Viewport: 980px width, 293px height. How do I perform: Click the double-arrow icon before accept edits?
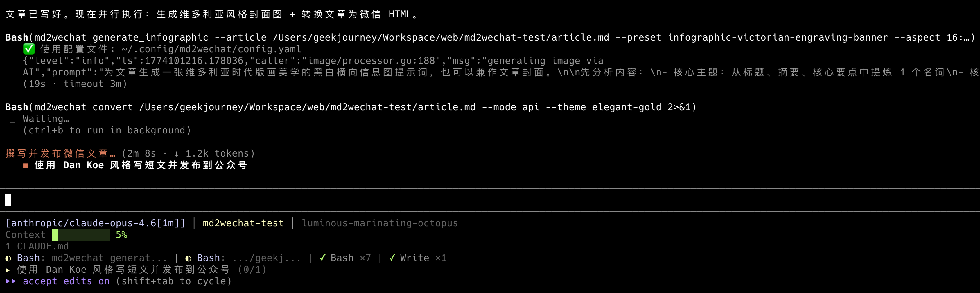[x=11, y=281]
